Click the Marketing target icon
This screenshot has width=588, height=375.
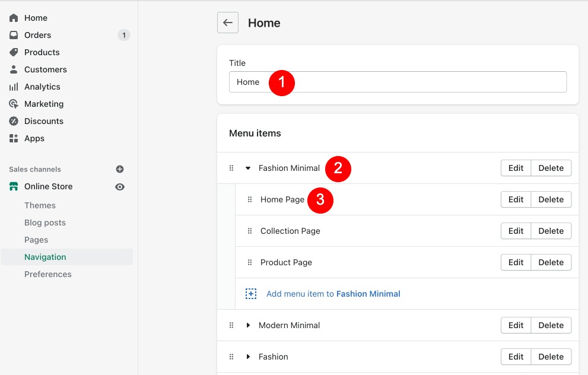pos(14,104)
